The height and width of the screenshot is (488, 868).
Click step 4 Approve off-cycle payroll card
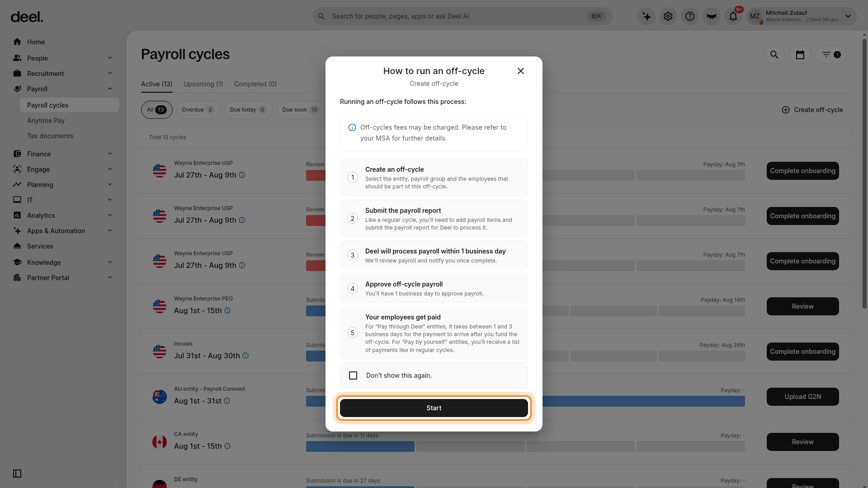pyautogui.click(x=434, y=288)
